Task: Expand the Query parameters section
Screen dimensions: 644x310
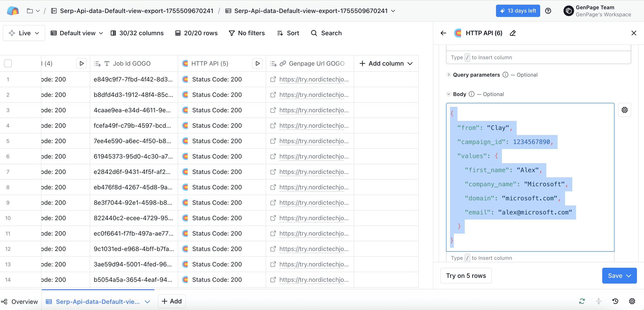Action: tap(448, 75)
